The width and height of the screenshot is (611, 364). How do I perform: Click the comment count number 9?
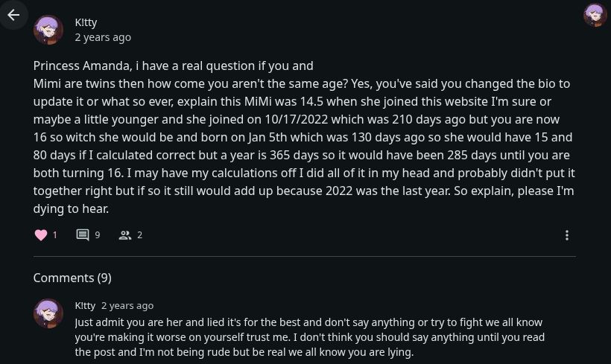(x=97, y=235)
